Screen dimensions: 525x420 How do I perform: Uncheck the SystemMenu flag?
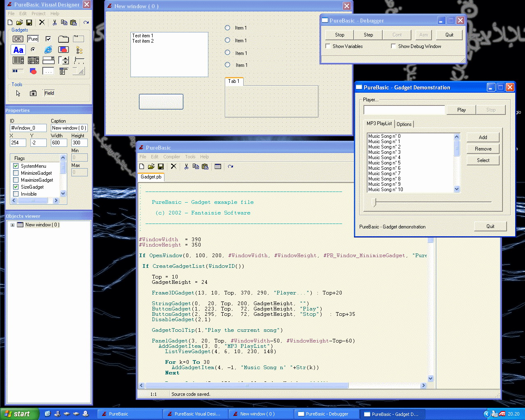tap(16, 166)
